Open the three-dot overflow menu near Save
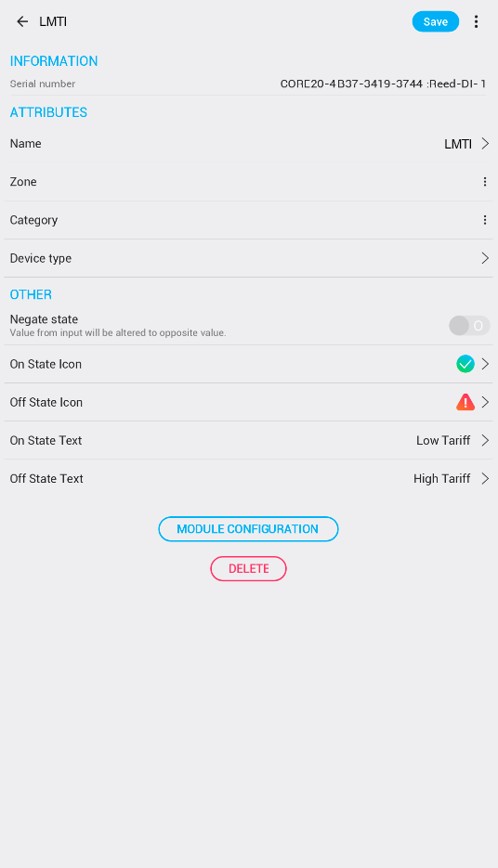Viewport: 498px width, 868px height. (x=476, y=21)
